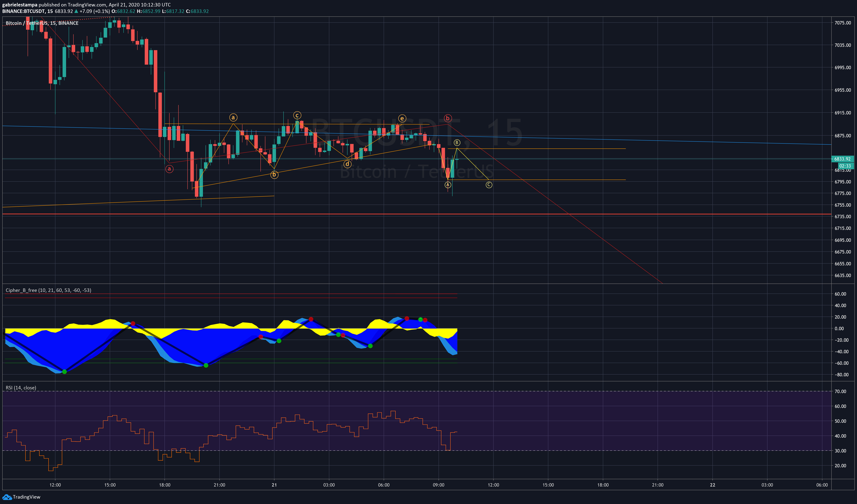The width and height of the screenshot is (857, 504).
Task: Click the change value +7.09 (+0.1%)
Action: tap(95, 11)
